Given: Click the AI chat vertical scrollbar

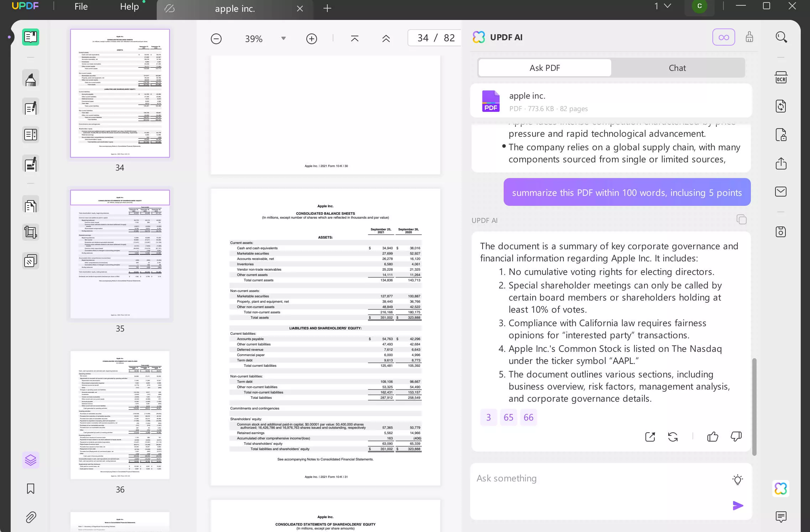Looking at the screenshot, I should (754, 407).
